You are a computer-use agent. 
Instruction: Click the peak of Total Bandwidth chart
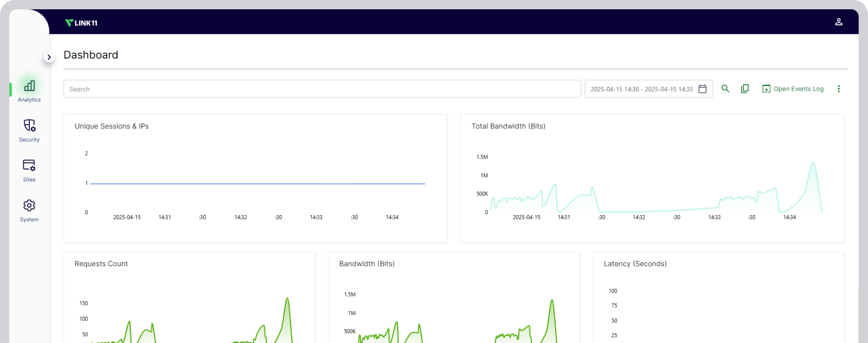(813, 162)
